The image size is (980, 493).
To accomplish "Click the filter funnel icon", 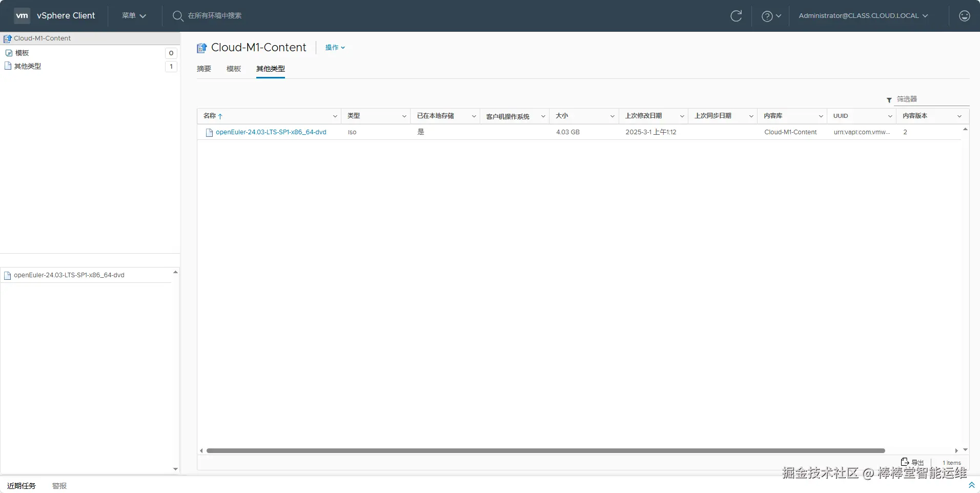I will pyautogui.click(x=889, y=100).
